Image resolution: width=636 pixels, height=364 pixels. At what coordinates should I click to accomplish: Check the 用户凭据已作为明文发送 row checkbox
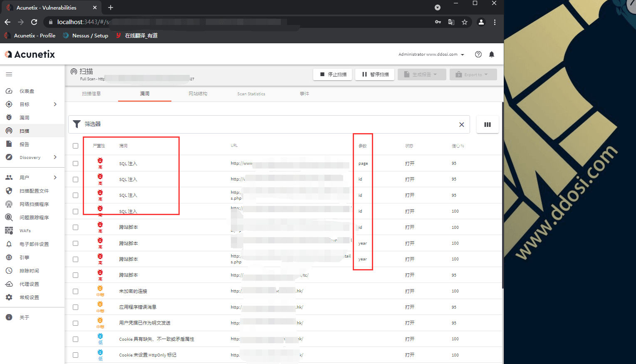tap(75, 323)
